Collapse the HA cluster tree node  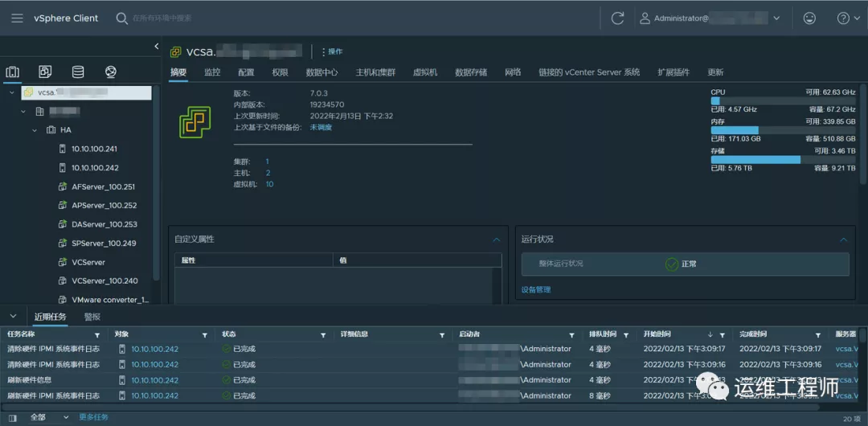[35, 129]
